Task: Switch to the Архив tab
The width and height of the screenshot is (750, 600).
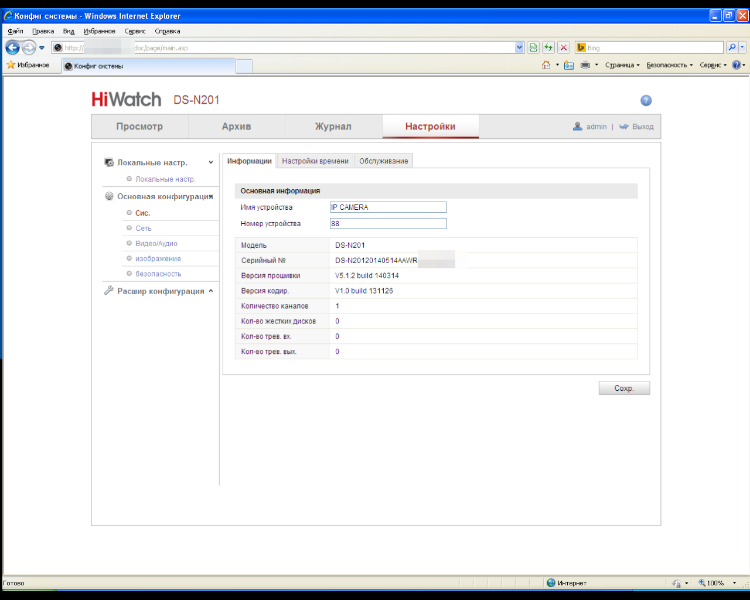Action: point(236,127)
